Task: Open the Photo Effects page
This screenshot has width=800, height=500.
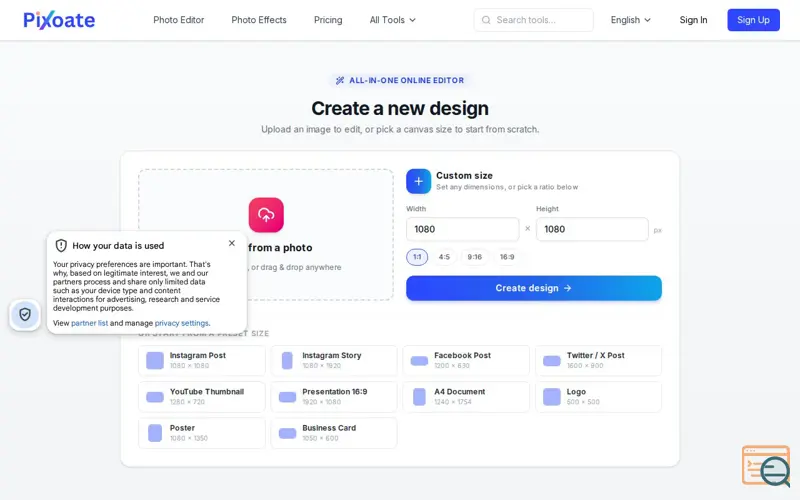Action: tap(259, 20)
